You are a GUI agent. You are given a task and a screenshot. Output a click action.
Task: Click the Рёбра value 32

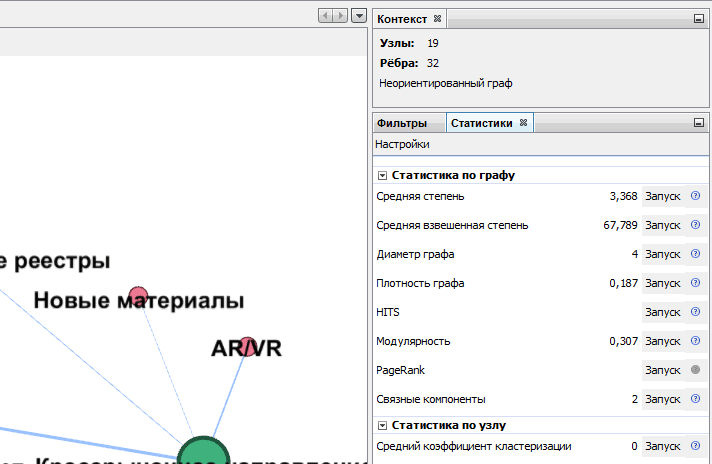tap(433, 64)
